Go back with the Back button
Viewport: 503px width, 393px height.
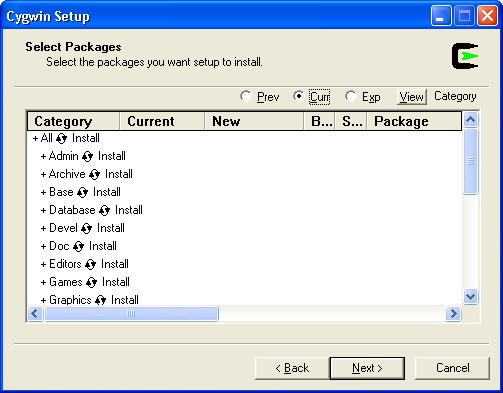coord(292,368)
